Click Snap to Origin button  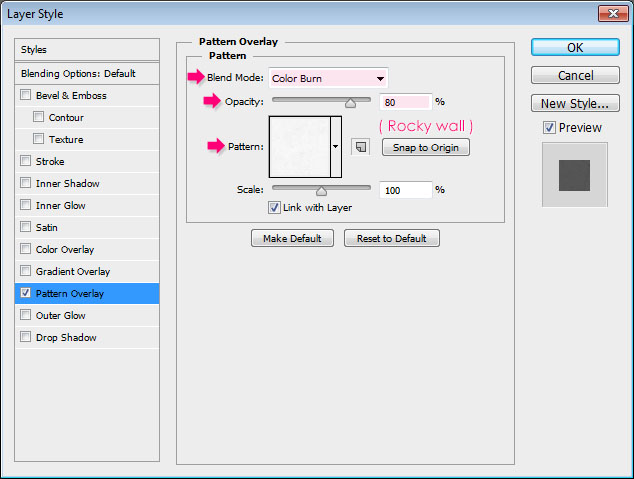426,147
